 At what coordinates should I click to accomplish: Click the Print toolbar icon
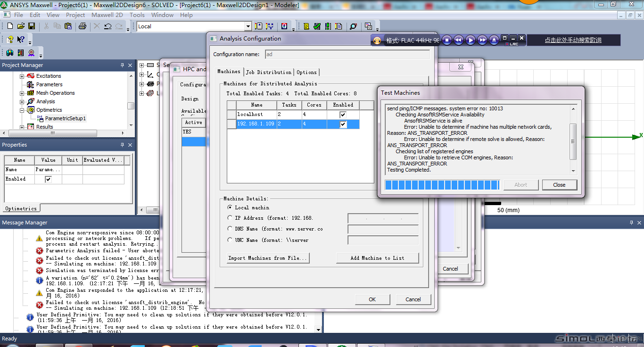[83, 26]
